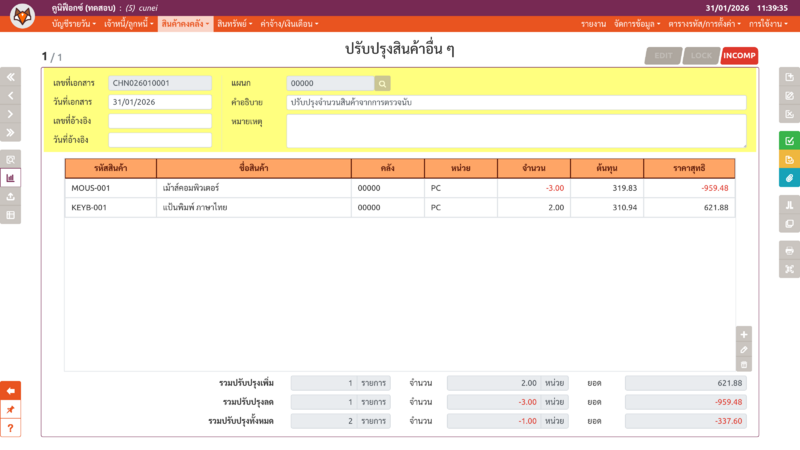Click product name เม้าส์คอมพิวเตอร์
The height and width of the screenshot is (450, 800).
pos(191,188)
